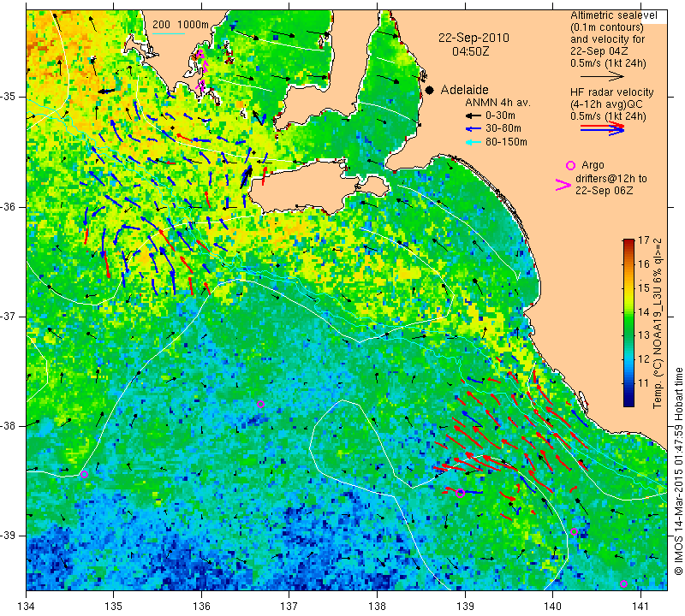Click the IMOS copyright timestamp text
The height and width of the screenshot is (616, 685).
tap(678, 471)
